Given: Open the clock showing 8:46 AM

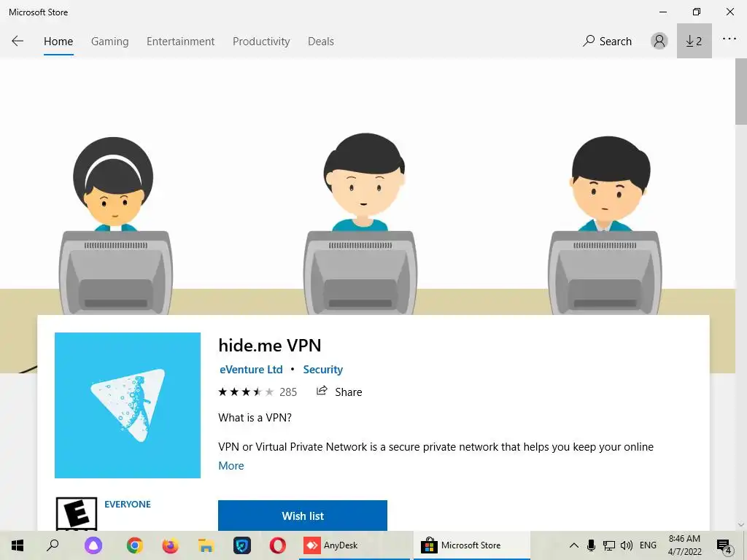Looking at the screenshot, I should (684, 545).
